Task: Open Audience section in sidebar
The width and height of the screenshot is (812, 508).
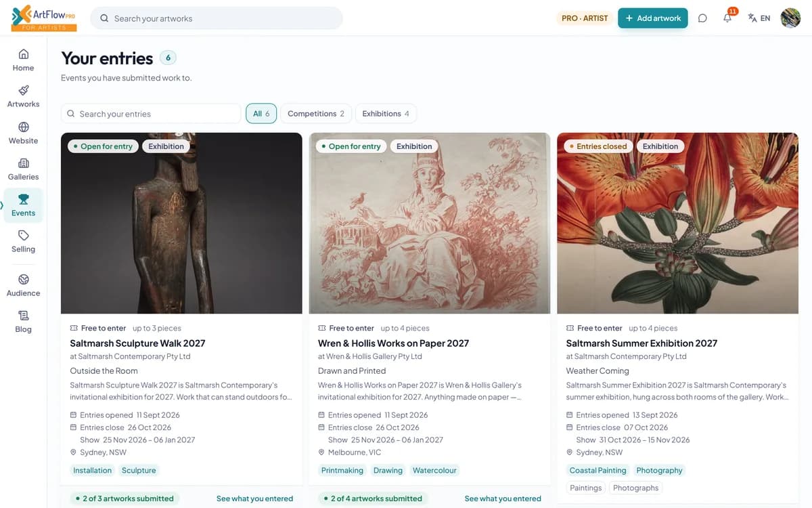Action: pos(23,285)
